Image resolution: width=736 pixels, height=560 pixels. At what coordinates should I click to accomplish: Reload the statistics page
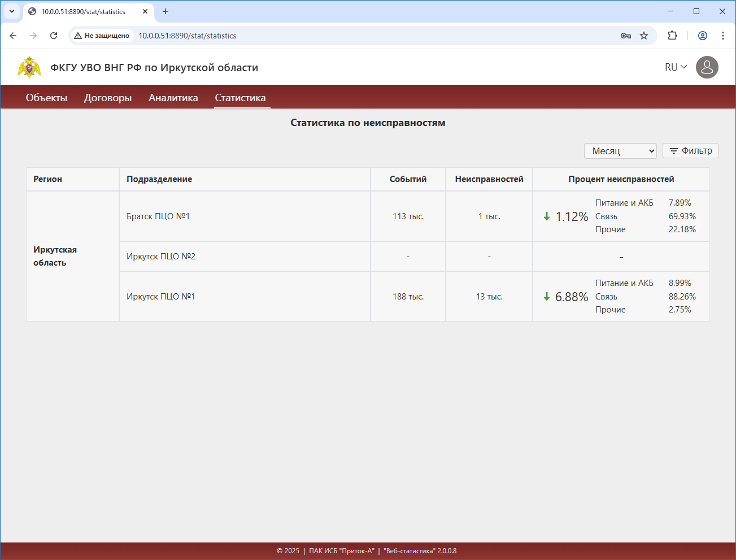tap(54, 36)
